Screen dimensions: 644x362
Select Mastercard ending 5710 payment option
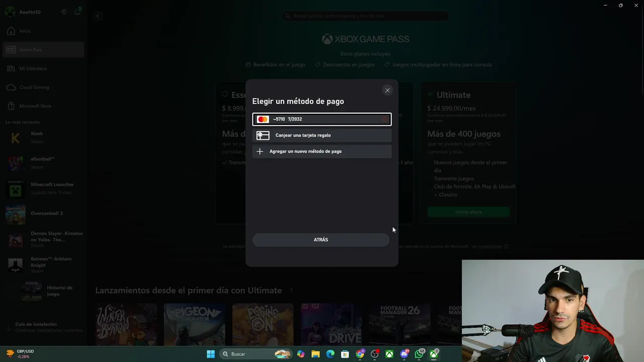pos(322,119)
